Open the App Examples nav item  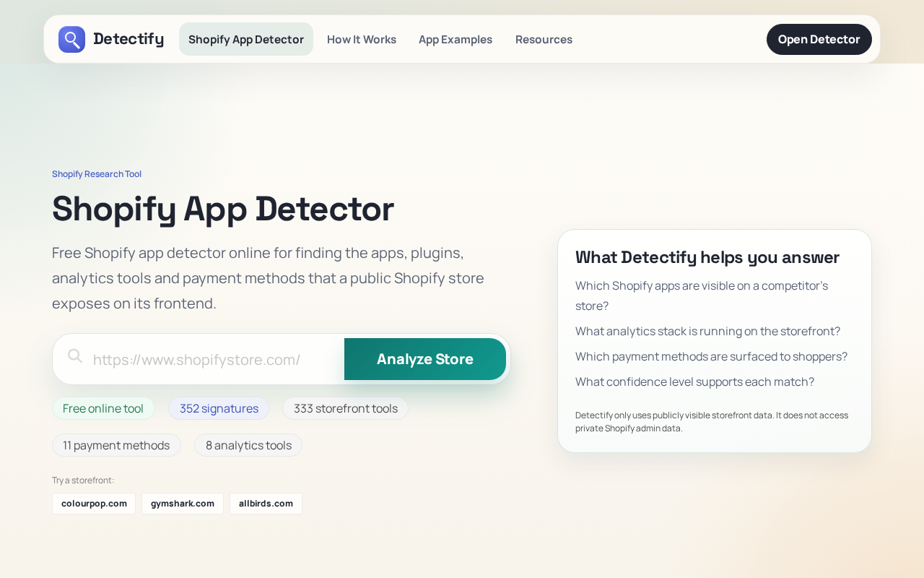click(x=456, y=39)
